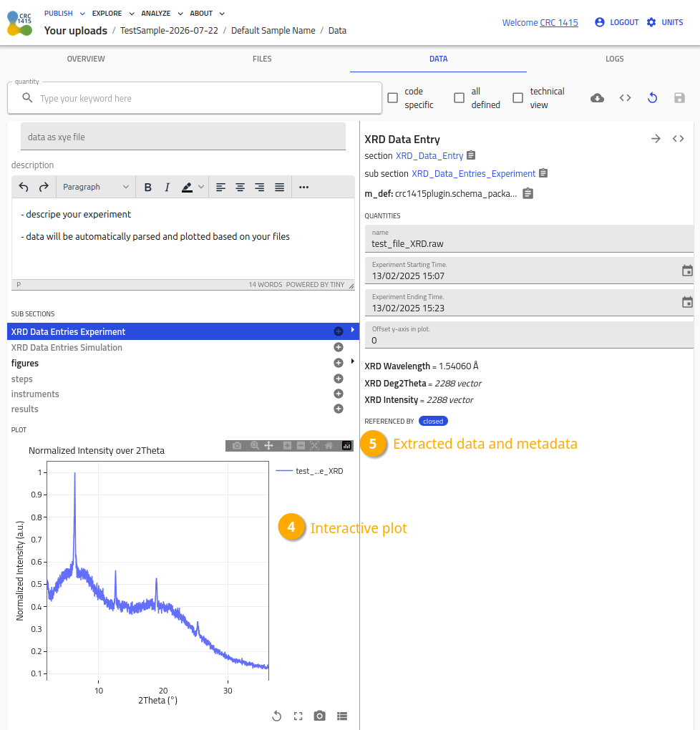Click the undo arrow in description editor
Viewport: 700px width, 730px height.
(24, 188)
